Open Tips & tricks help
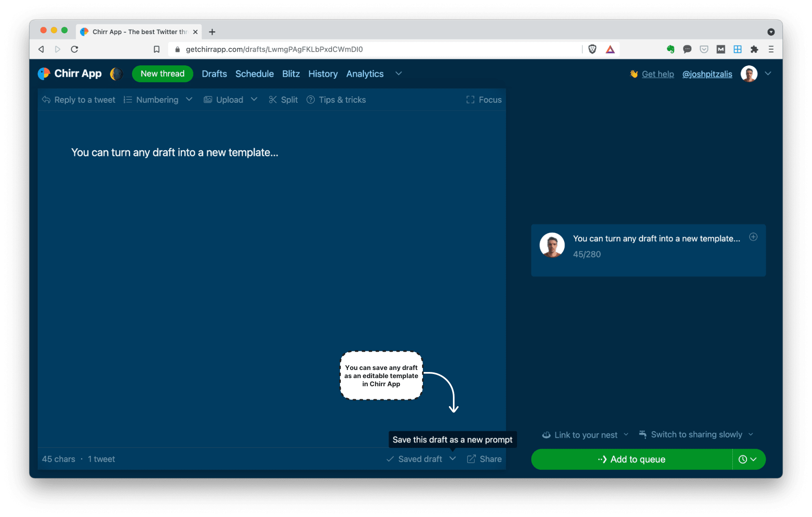Image resolution: width=812 pixels, height=517 pixels. [336, 100]
